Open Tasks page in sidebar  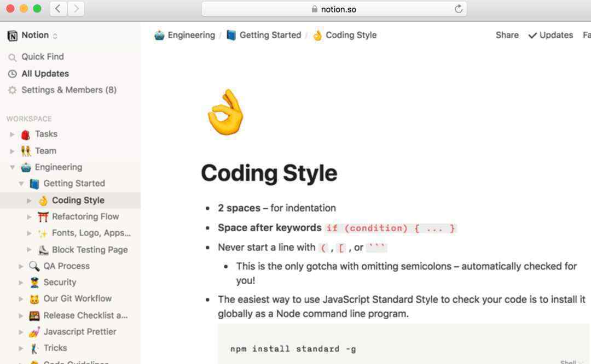tap(46, 134)
